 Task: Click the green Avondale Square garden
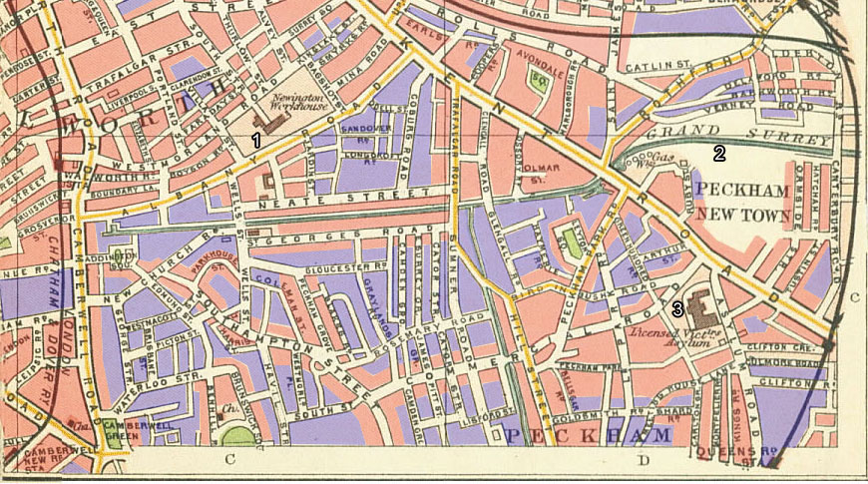click(x=540, y=84)
